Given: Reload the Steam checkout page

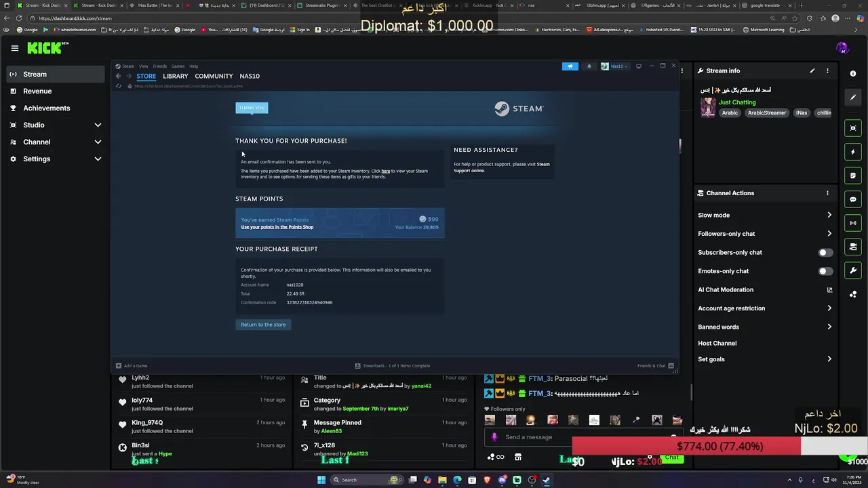Looking at the screenshot, I should (x=119, y=86).
